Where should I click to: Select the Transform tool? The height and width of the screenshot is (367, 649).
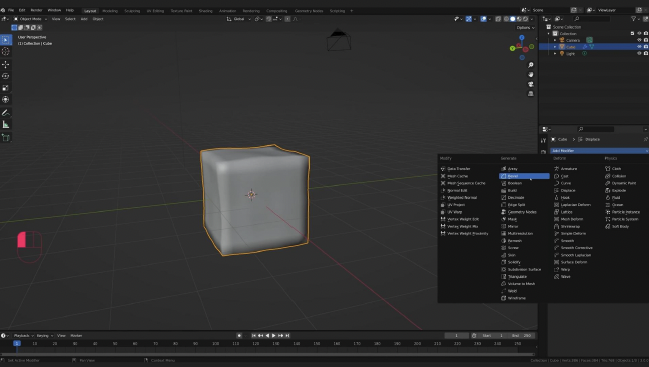tap(5, 100)
